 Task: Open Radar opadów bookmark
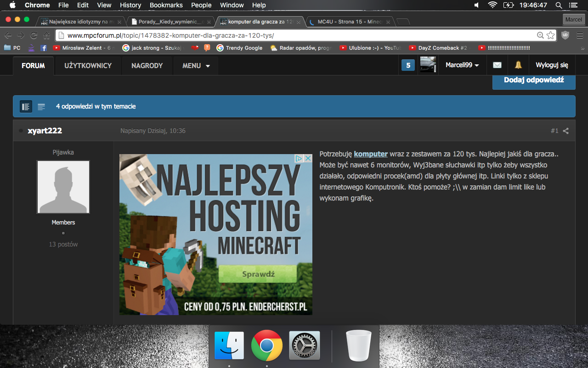tap(301, 48)
